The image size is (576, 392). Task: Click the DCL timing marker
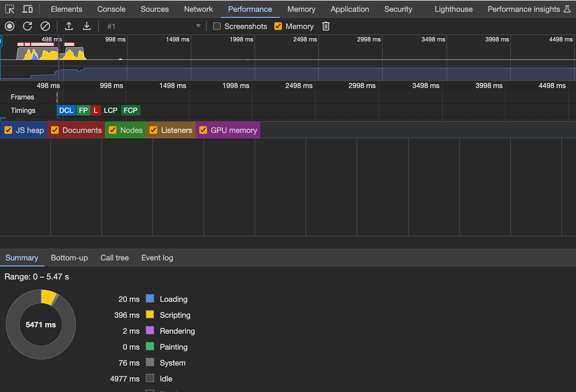coord(66,110)
